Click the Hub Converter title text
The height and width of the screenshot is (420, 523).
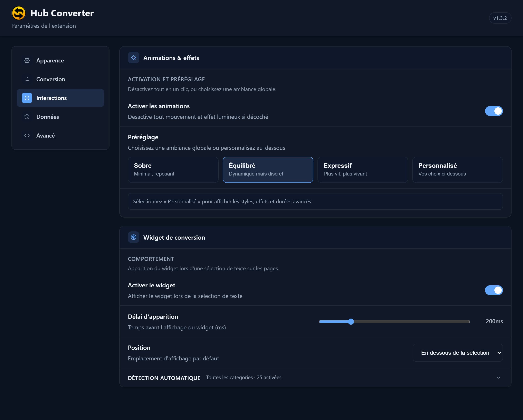[x=62, y=13]
